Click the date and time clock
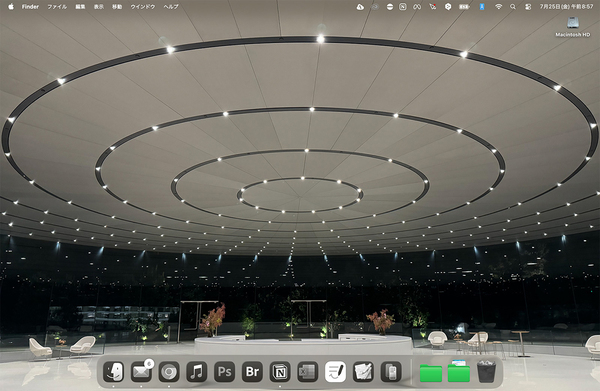This screenshot has width=600, height=391. (x=566, y=7)
